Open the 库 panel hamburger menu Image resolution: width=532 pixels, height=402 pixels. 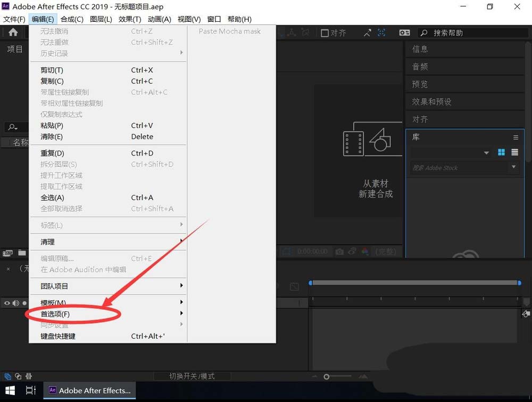(516, 137)
